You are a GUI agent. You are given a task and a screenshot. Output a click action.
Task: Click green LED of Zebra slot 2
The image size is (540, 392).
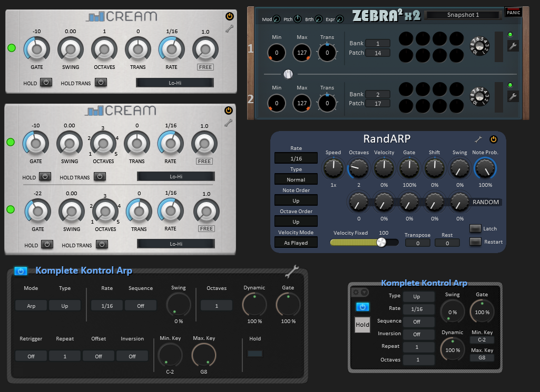point(510,85)
